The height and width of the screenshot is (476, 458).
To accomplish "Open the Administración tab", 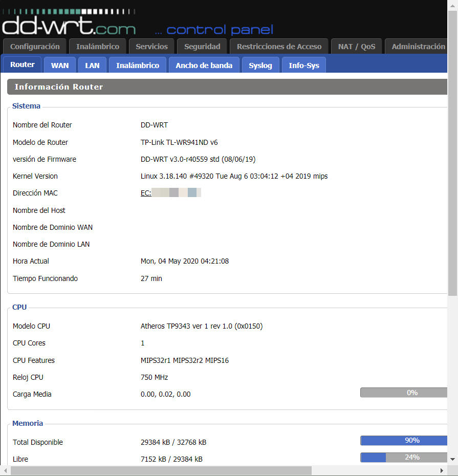I will coord(418,47).
